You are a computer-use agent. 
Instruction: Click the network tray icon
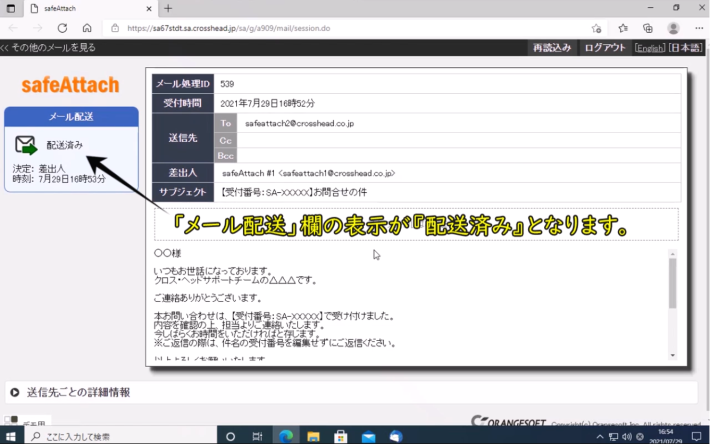click(x=614, y=437)
